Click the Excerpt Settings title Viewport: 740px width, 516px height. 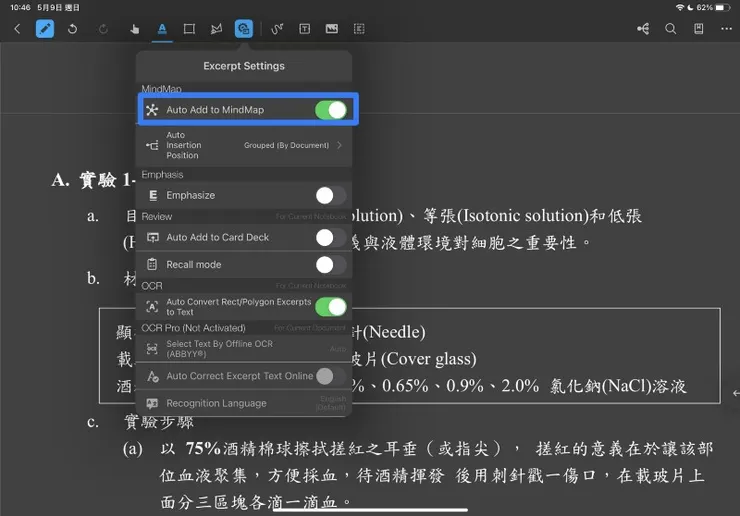pos(244,66)
